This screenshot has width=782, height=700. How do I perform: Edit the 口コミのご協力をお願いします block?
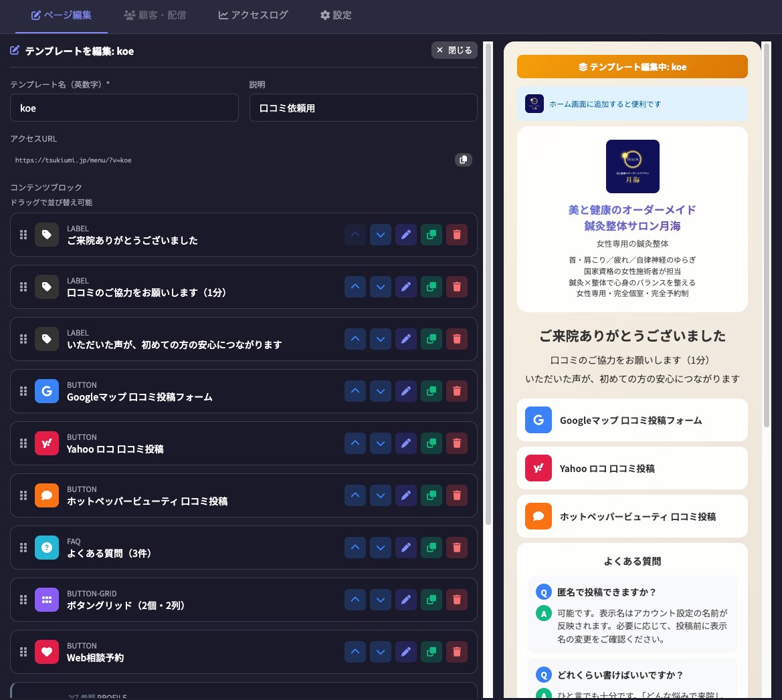(x=406, y=287)
